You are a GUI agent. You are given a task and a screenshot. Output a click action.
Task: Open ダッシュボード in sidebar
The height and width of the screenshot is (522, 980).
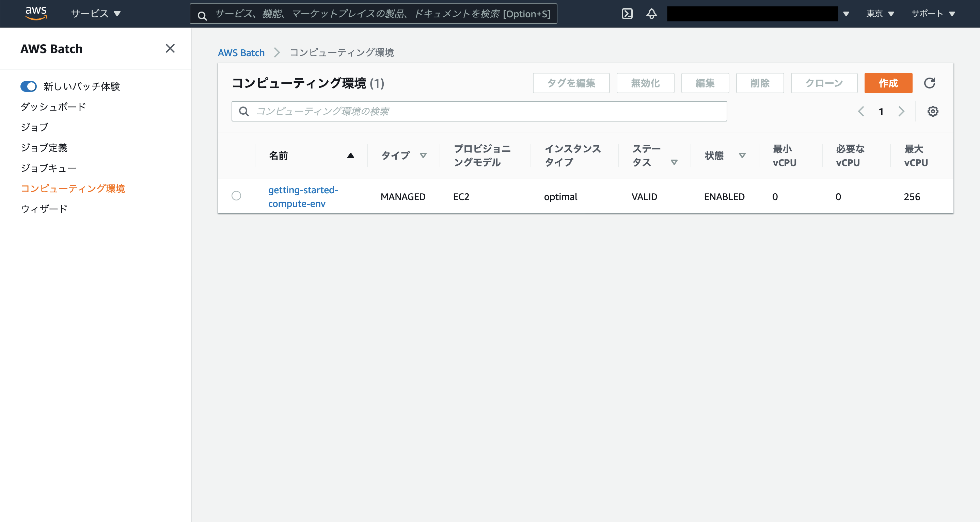pos(53,107)
